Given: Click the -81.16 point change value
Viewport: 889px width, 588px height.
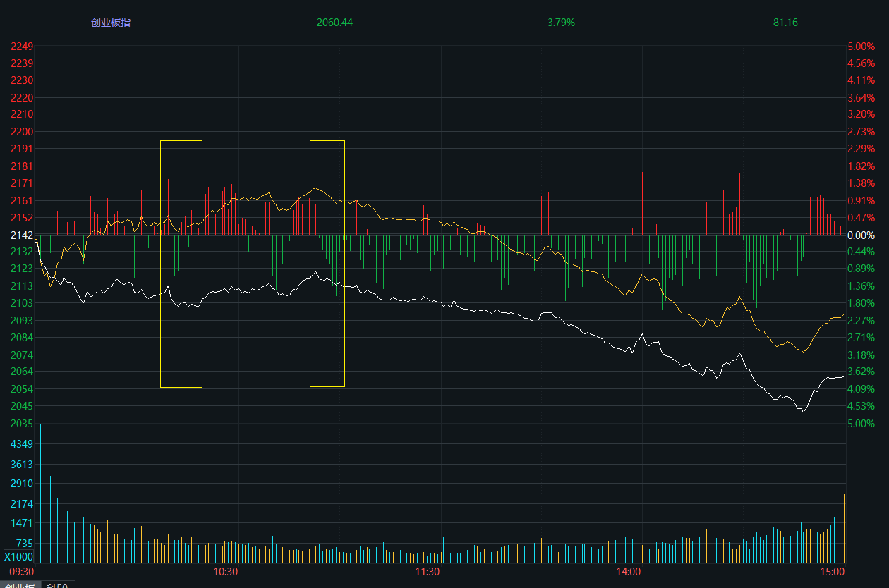Looking at the screenshot, I should click(x=783, y=23).
